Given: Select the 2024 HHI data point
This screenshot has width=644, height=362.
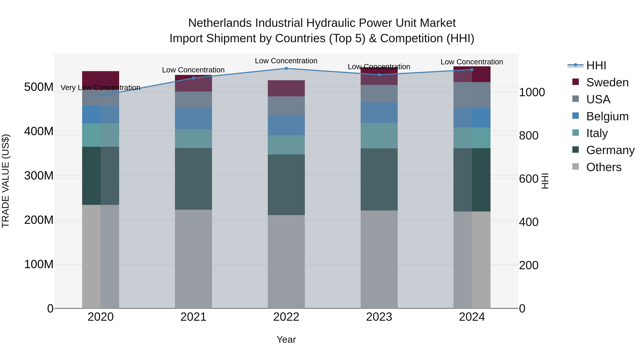Looking at the screenshot, I should 472,70.
